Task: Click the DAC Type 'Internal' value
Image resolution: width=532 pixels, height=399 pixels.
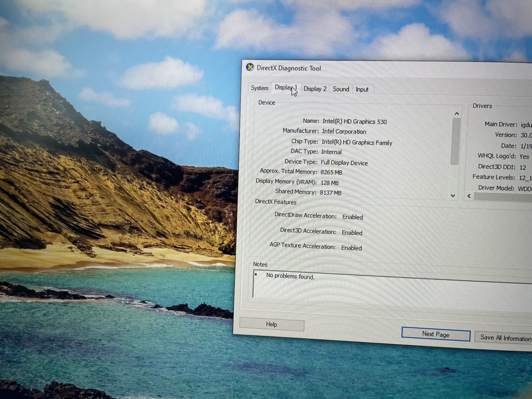Action: (331, 152)
